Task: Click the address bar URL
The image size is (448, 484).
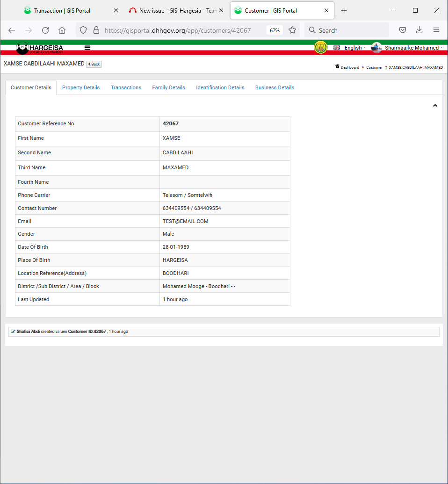Action: [x=178, y=30]
